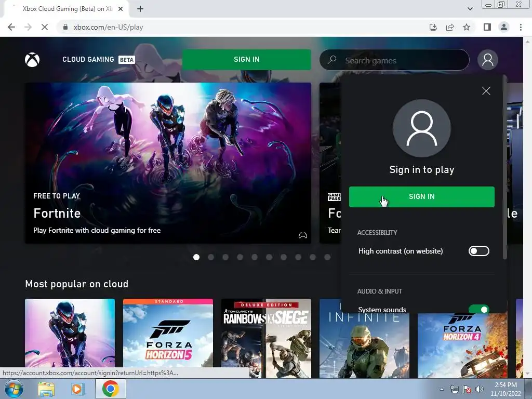The image size is (532, 399).
Task: Click the Chrome profile icon
Action: (x=504, y=27)
